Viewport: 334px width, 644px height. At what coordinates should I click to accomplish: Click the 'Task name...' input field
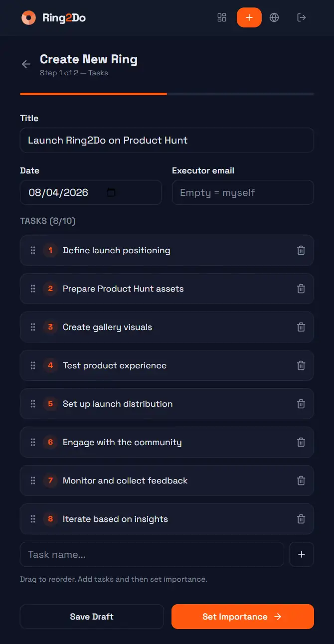(152, 554)
